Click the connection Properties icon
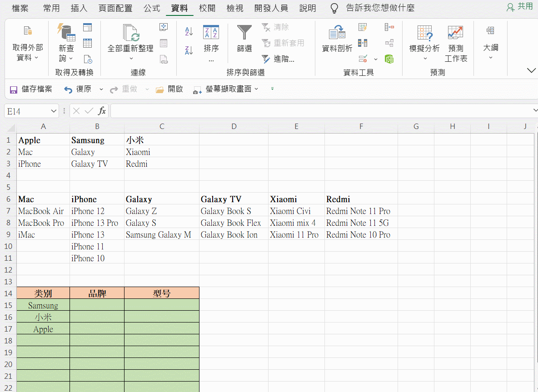The image size is (538, 392). click(x=164, y=43)
